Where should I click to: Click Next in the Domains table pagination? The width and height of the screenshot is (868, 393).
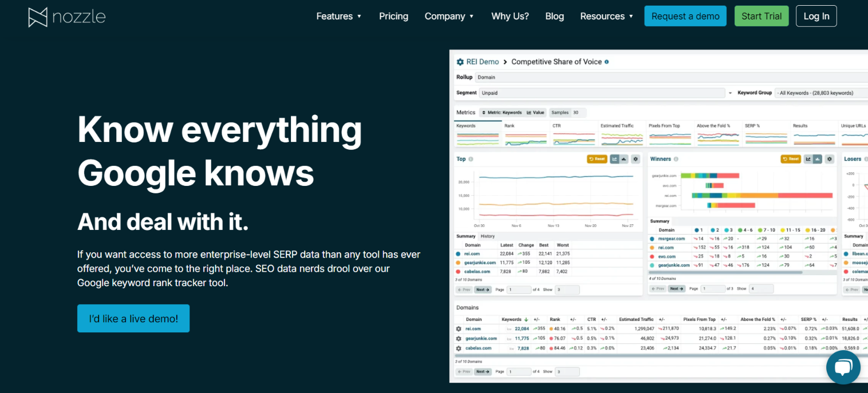pos(483,372)
